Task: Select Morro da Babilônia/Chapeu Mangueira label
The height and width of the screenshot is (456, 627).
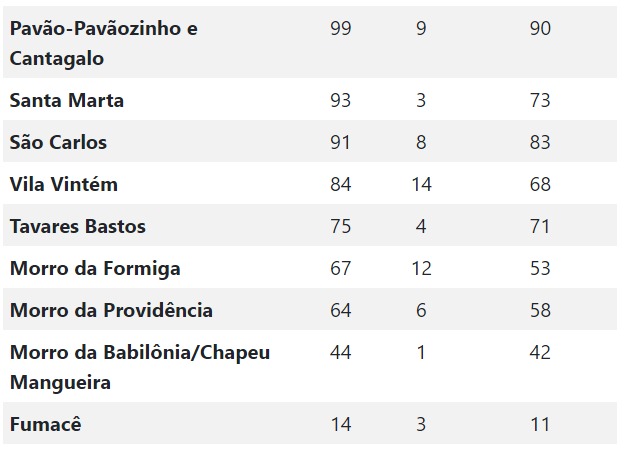Action: click(x=140, y=367)
